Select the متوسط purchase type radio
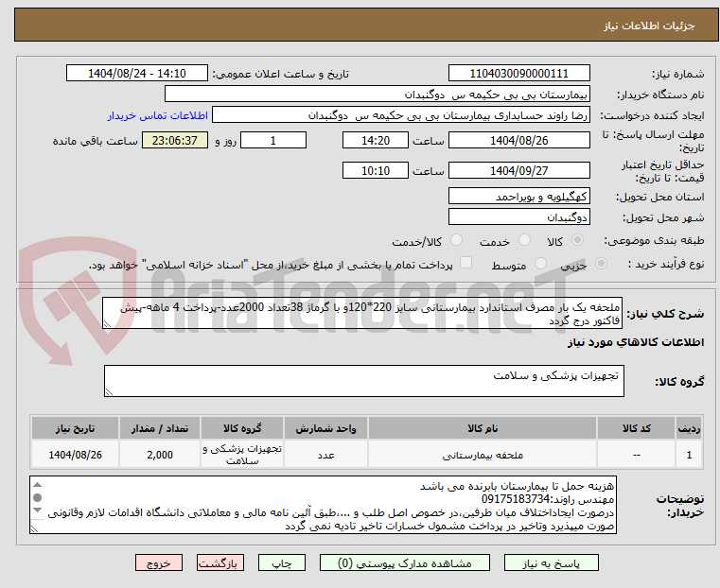This screenshot has height=588, width=720. coord(541,263)
